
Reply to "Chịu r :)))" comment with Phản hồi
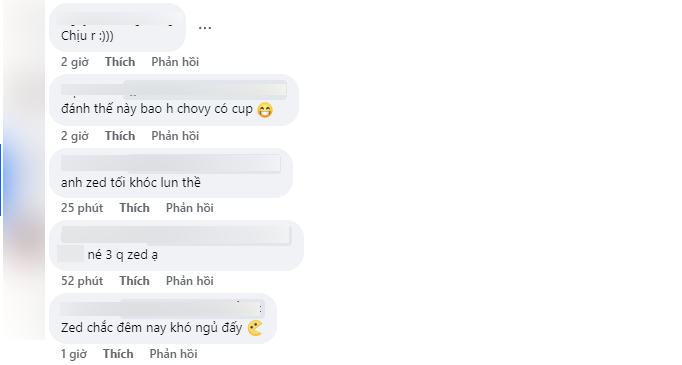coord(175,62)
